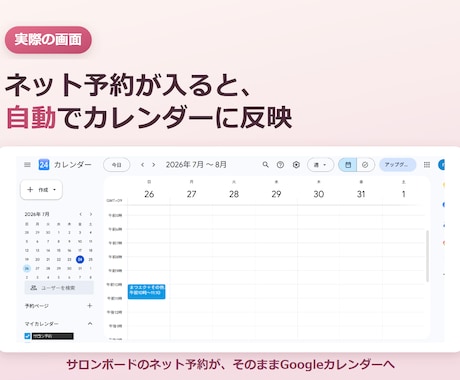Select day header 29
The image size is (460, 380).
point(276,194)
